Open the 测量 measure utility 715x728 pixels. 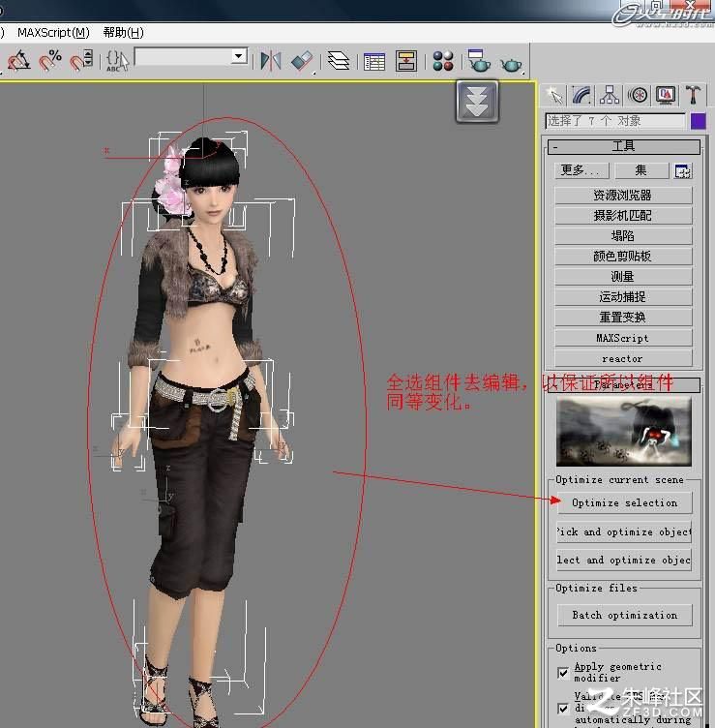[x=623, y=277]
